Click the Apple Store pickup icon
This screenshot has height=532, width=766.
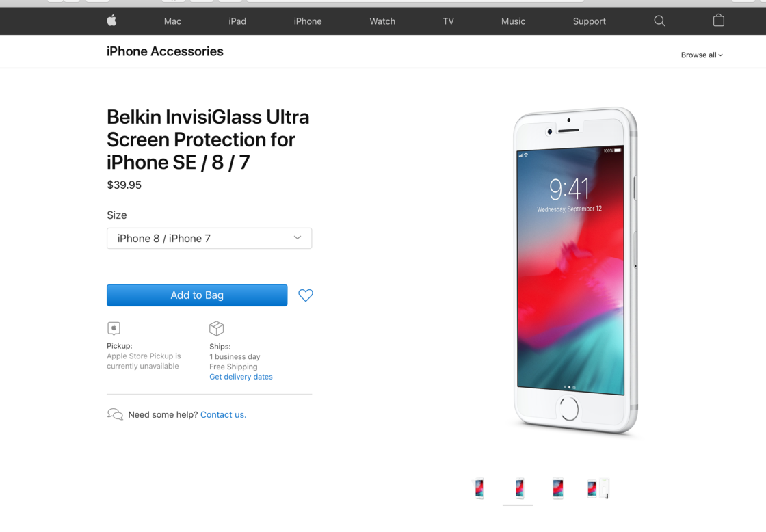coord(114,328)
